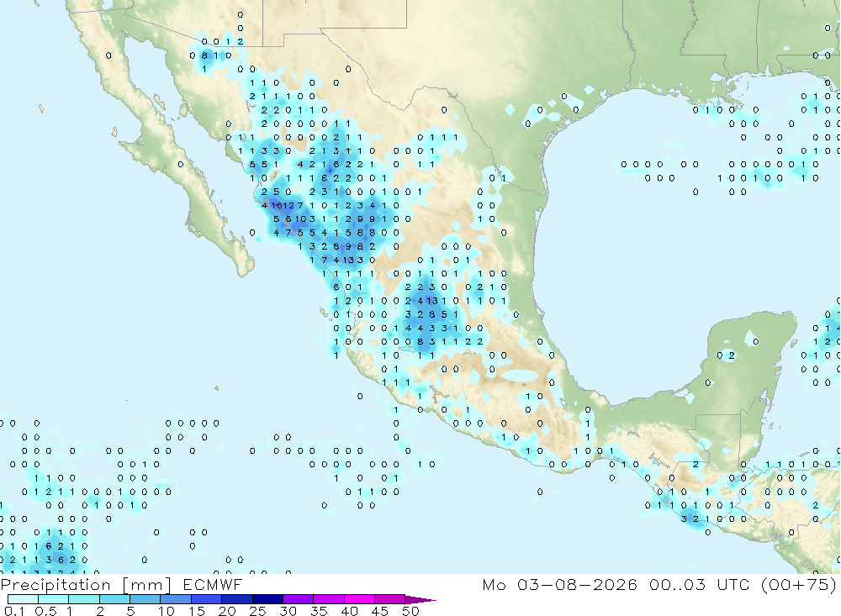The image size is (841, 616).
Task: Click the 'Precipitation' title word
Action: point(56,585)
